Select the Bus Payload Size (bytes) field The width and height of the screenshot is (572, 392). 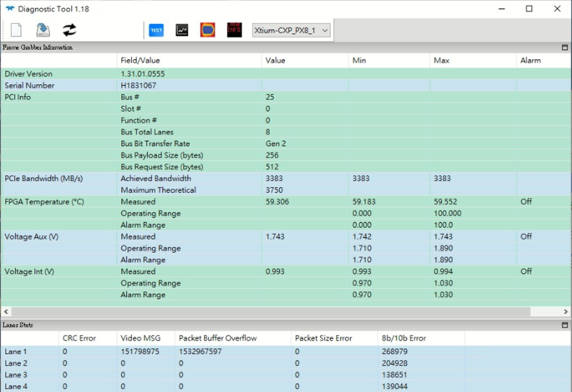(x=162, y=156)
